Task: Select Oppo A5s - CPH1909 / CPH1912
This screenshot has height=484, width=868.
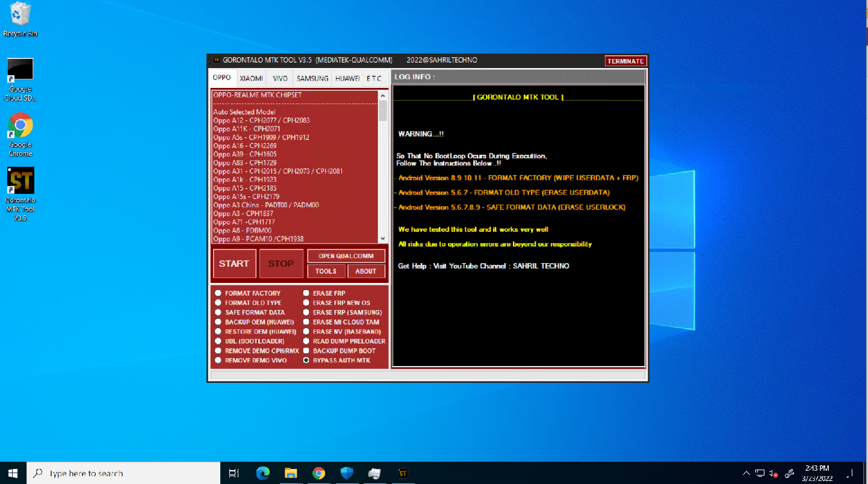Action: pos(261,137)
